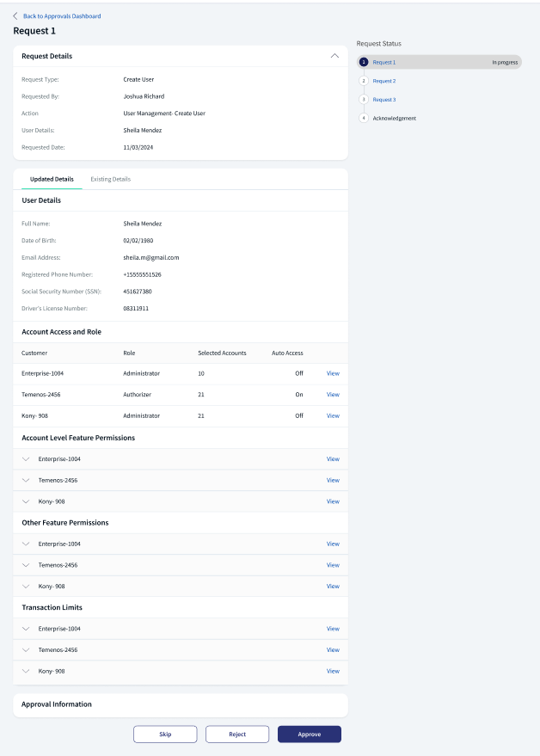Select step 1 circle in Request Status

click(364, 62)
